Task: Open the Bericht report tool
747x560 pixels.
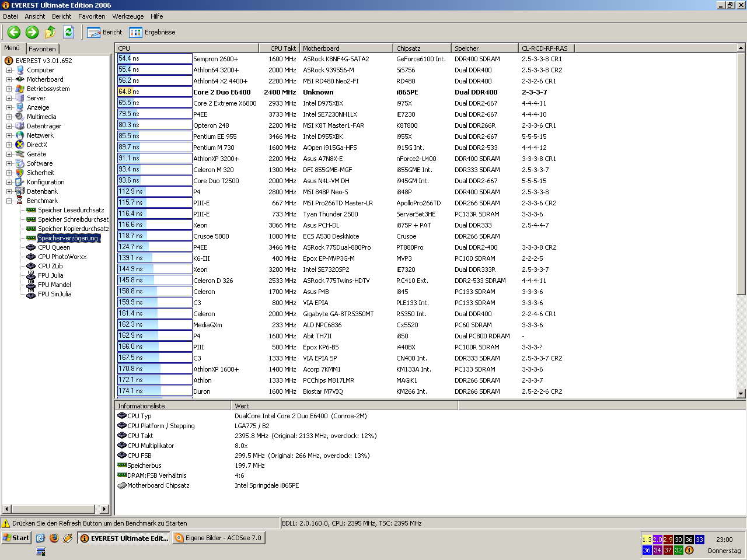Action: pyautogui.click(x=105, y=32)
